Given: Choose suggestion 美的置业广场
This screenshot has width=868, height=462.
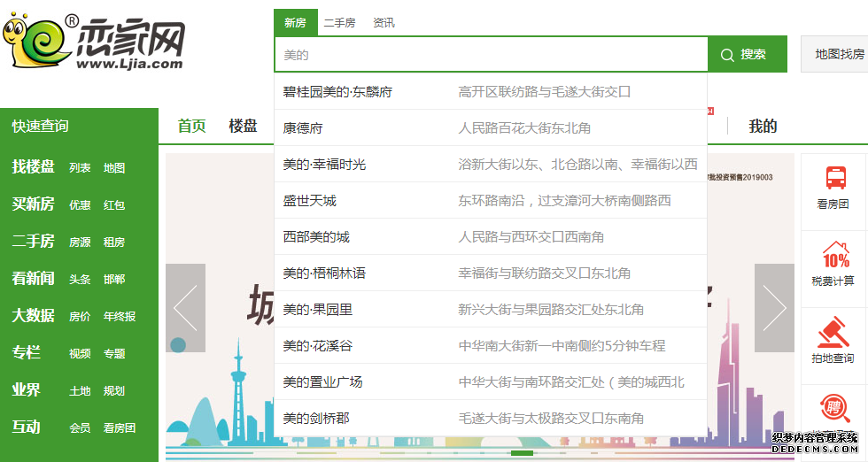Looking at the screenshot, I should pos(491,381).
